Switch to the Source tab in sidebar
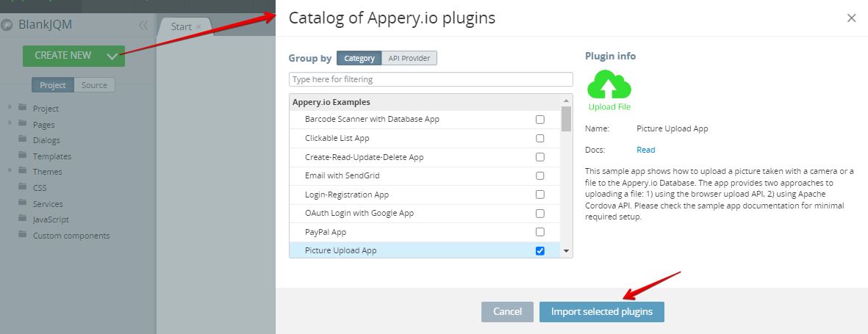 coord(94,85)
